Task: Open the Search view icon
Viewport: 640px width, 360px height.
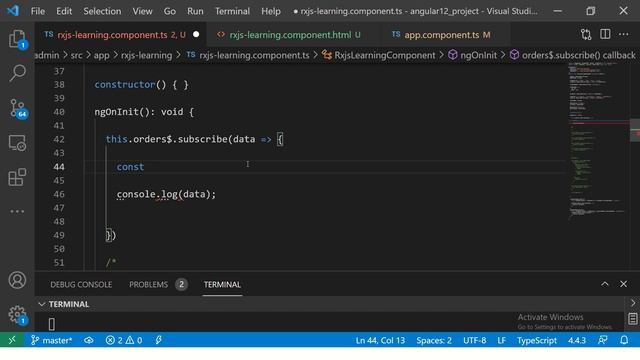Action: point(17,74)
